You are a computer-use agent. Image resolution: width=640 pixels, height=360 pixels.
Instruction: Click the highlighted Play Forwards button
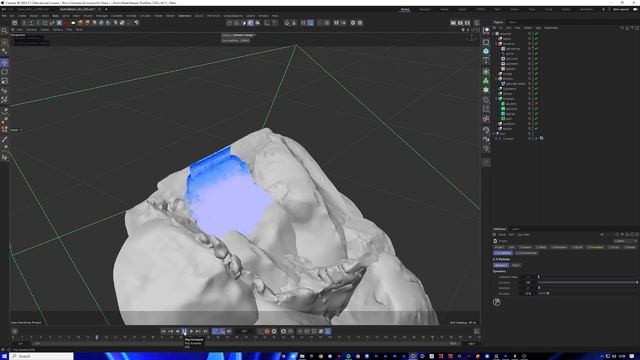[184, 331]
